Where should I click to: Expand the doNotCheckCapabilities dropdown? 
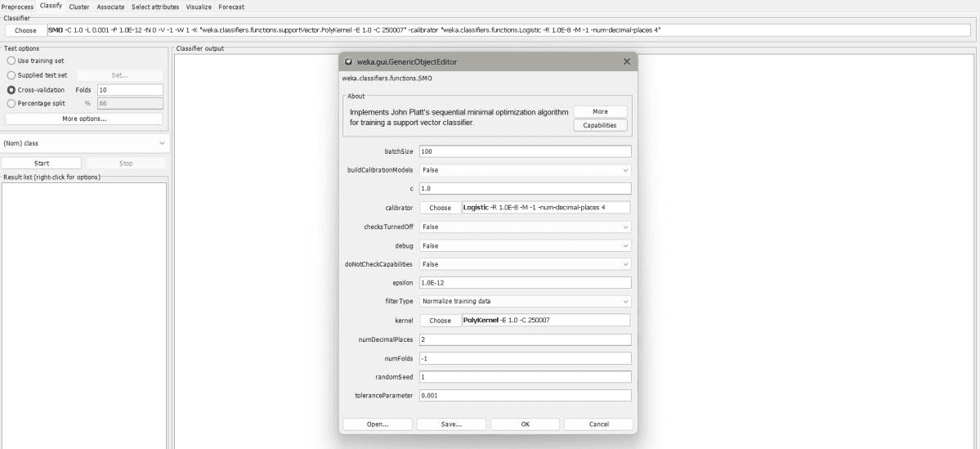(x=525, y=264)
